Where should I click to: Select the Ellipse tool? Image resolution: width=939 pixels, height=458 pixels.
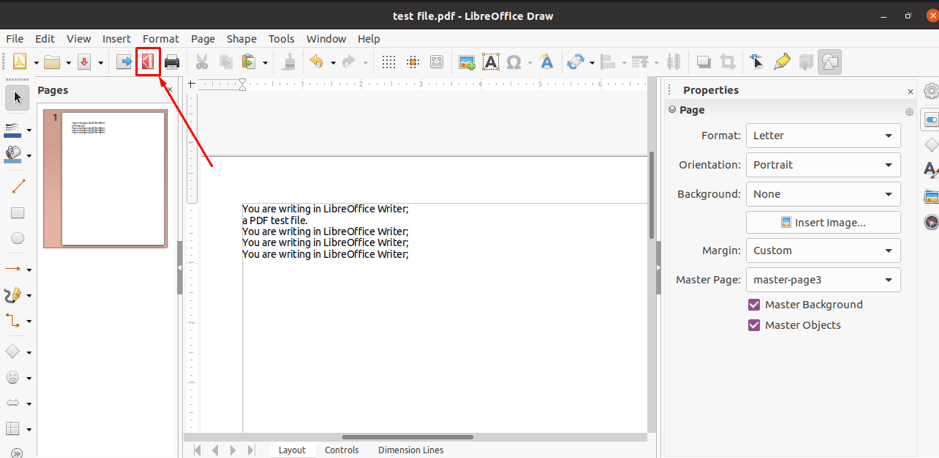[18, 238]
